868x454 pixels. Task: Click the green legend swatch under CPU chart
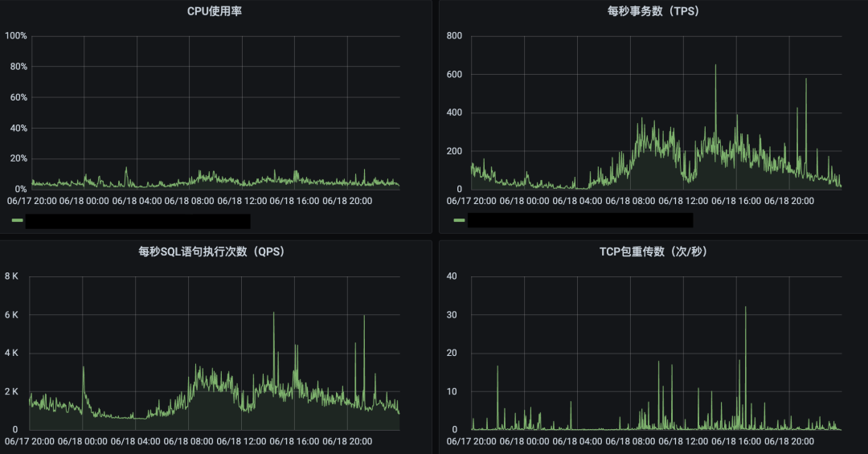coord(17,220)
